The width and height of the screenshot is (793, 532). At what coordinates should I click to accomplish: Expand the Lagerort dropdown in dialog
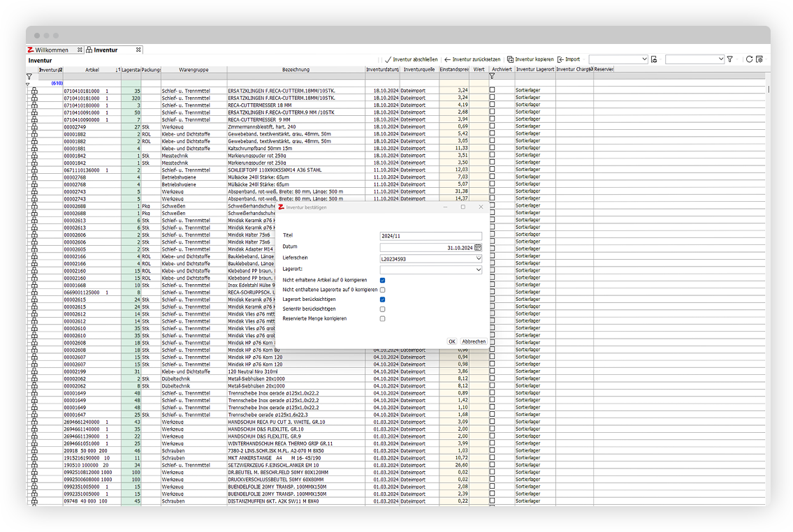[x=478, y=269]
